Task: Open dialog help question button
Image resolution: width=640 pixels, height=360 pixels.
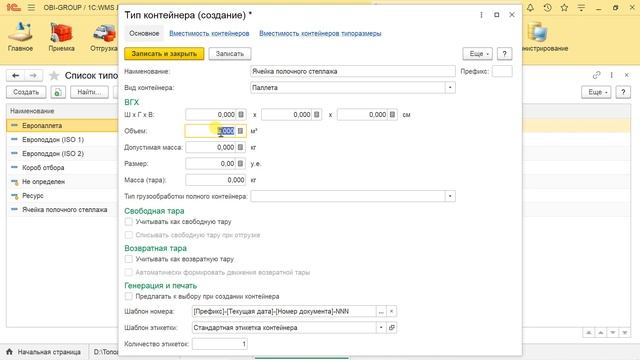Action: (504, 53)
